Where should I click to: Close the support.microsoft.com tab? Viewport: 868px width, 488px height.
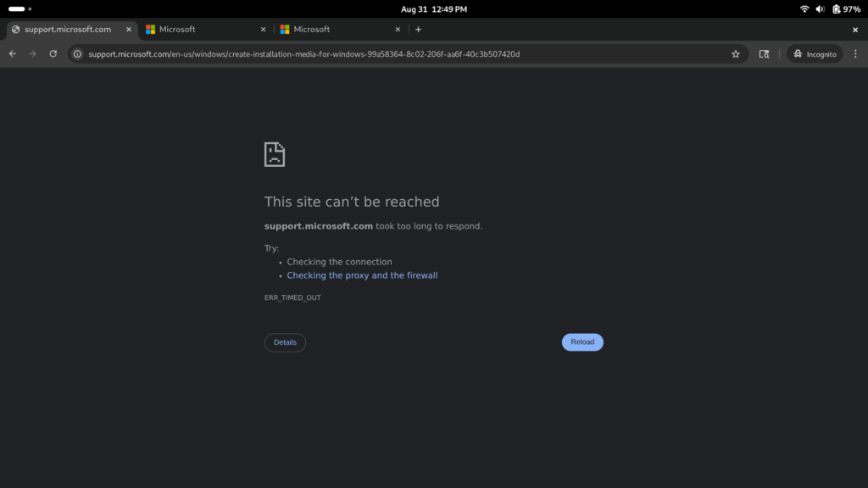pos(129,30)
